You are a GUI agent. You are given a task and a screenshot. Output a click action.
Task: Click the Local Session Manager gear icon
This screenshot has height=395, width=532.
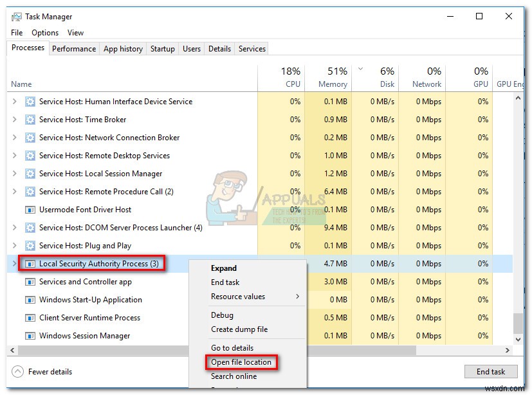click(x=30, y=174)
